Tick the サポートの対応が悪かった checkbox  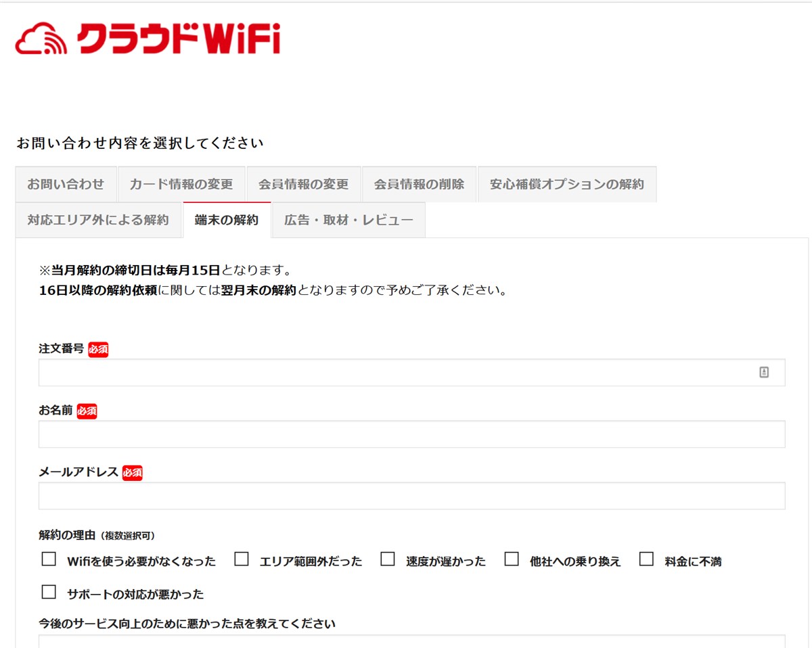[49, 593]
